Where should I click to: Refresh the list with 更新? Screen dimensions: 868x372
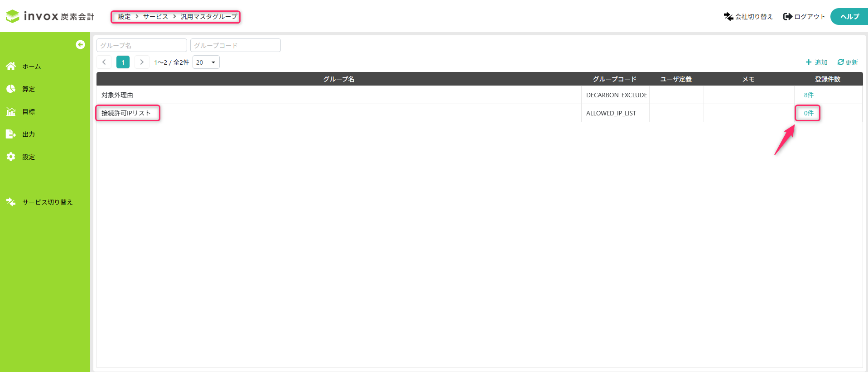pos(848,62)
